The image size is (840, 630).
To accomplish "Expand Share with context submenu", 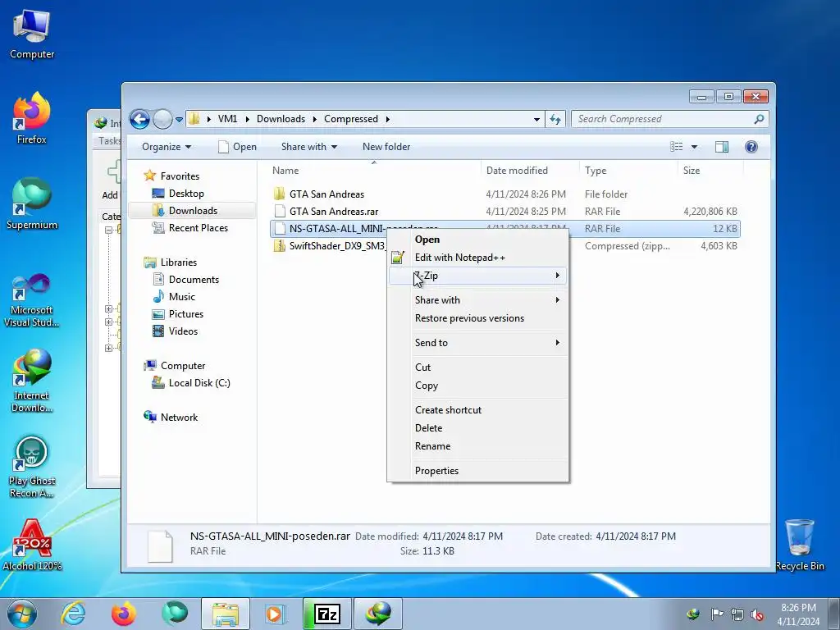I will coord(478,300).
